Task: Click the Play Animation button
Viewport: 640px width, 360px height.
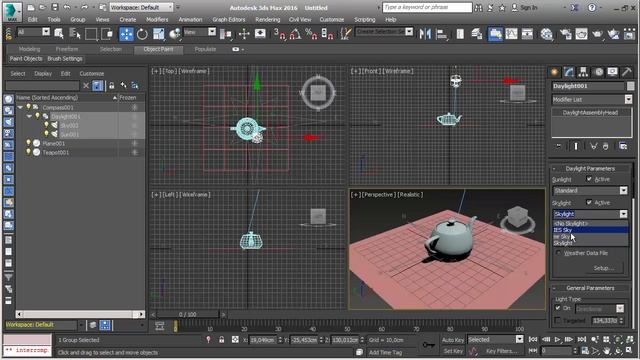Action: click(557, 339)
